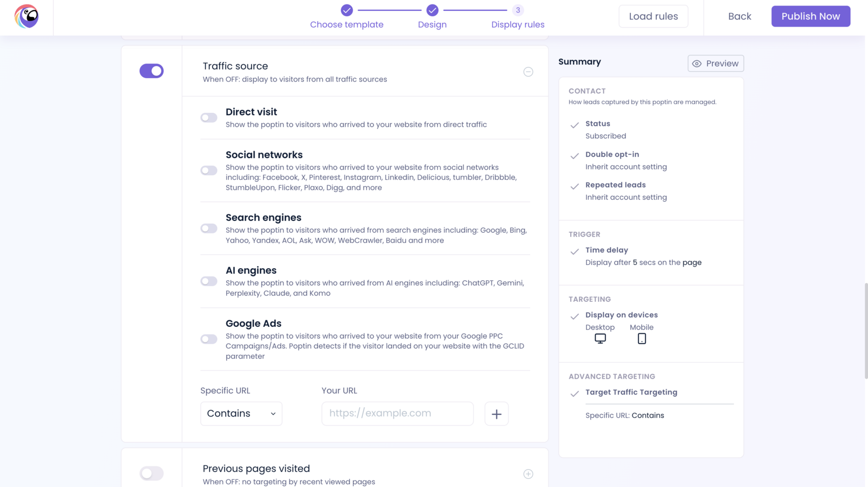Turn on Previous pages visited toggle

[x=151, y=473]
